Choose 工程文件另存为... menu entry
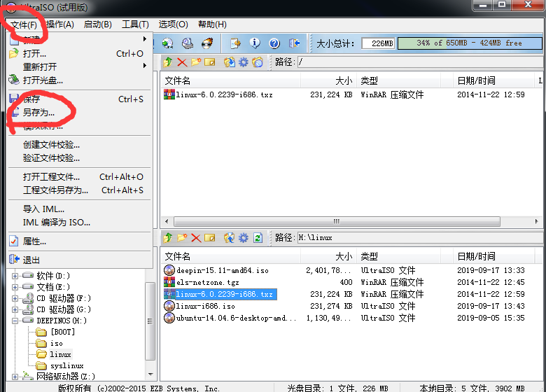 80,190
